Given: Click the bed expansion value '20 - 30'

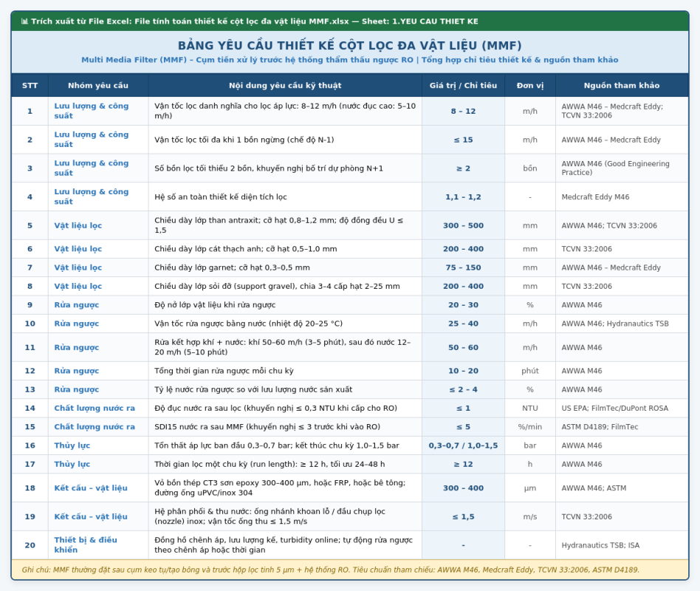Looking at the screenshot, I should point(464,305).
